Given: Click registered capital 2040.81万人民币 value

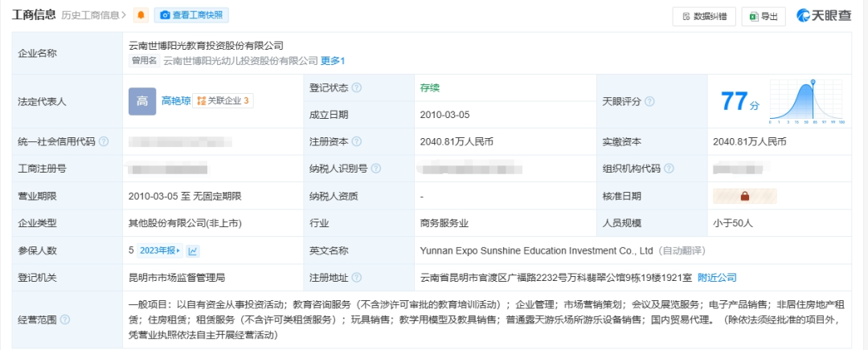Looking at the screenshot, I should pos(457,141).
